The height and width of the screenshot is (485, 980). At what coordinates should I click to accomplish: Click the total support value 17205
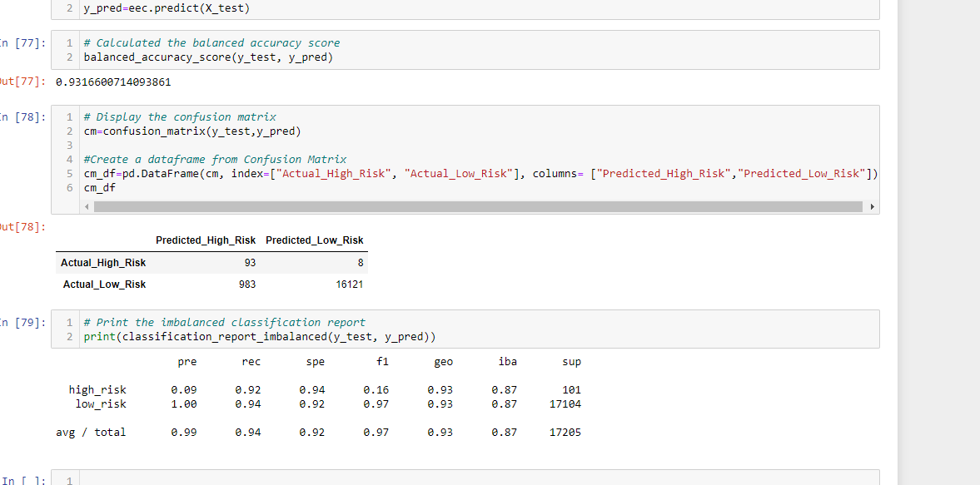click(565, 432)
